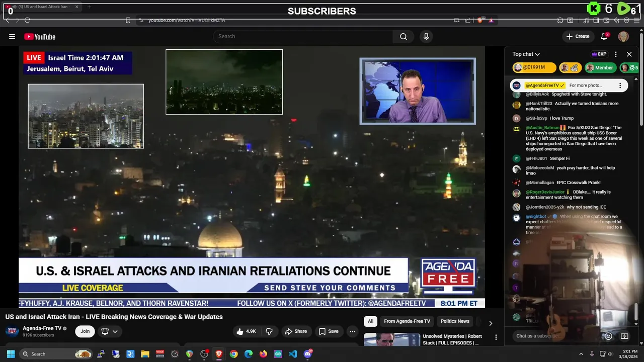
Task: Expand notification preferences chevron
Action: [x=115, y=331]
